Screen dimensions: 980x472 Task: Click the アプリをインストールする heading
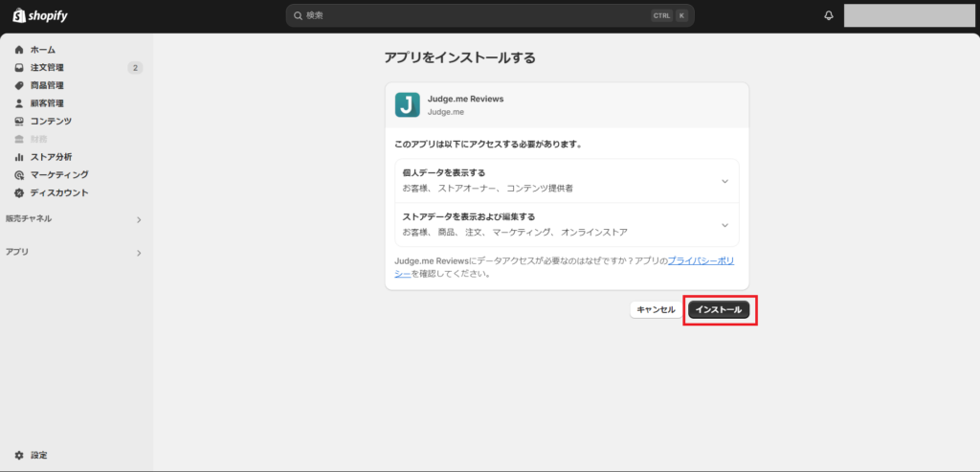click(x=459, y=58)
